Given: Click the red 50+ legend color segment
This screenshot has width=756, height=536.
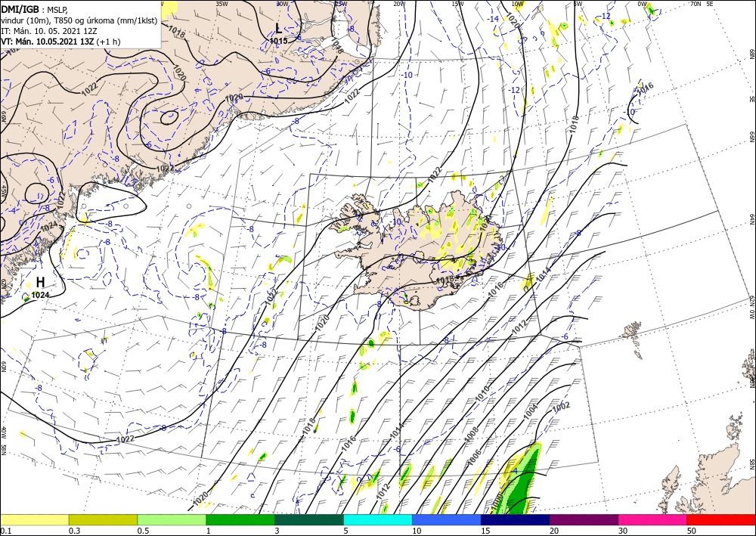Looking at the screenshot, I should pos(721,519).
